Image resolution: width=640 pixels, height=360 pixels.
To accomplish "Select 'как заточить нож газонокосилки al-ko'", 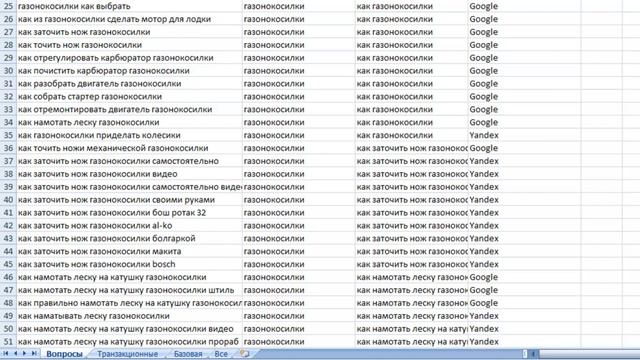I will point(129,226).
